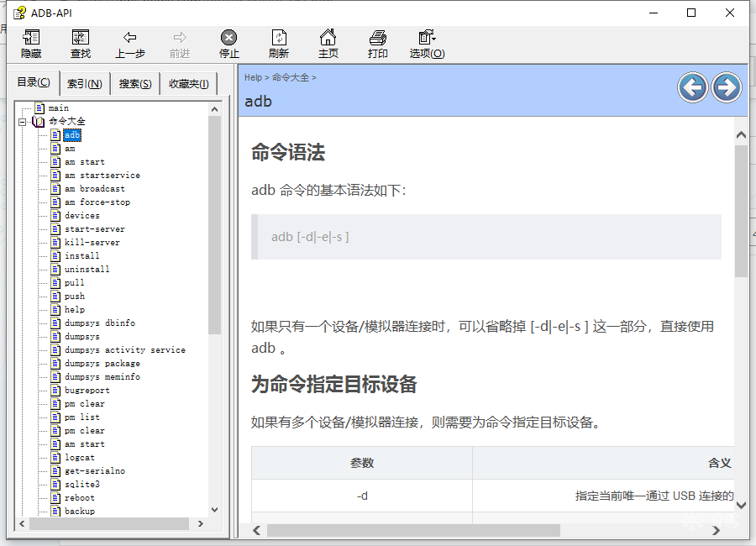Open the dumpsys meminfo topic
This screenshot has height=546, width=756.
(102, 376)
